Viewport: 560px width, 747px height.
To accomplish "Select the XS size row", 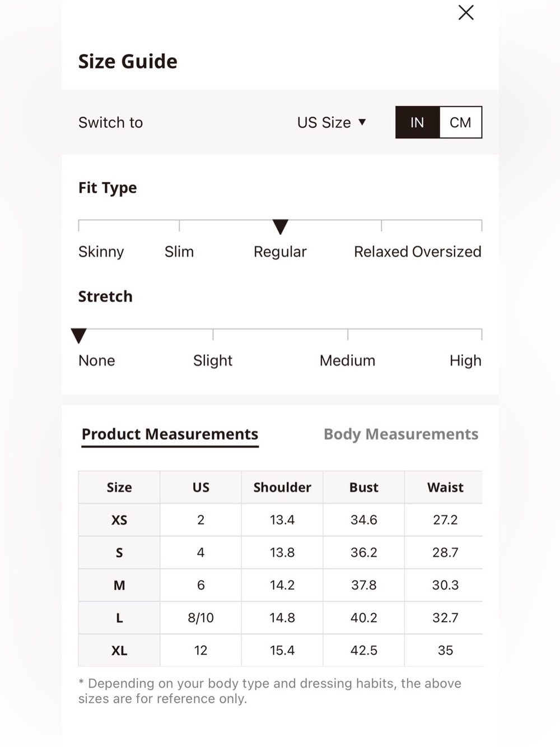I will (280, 519).
